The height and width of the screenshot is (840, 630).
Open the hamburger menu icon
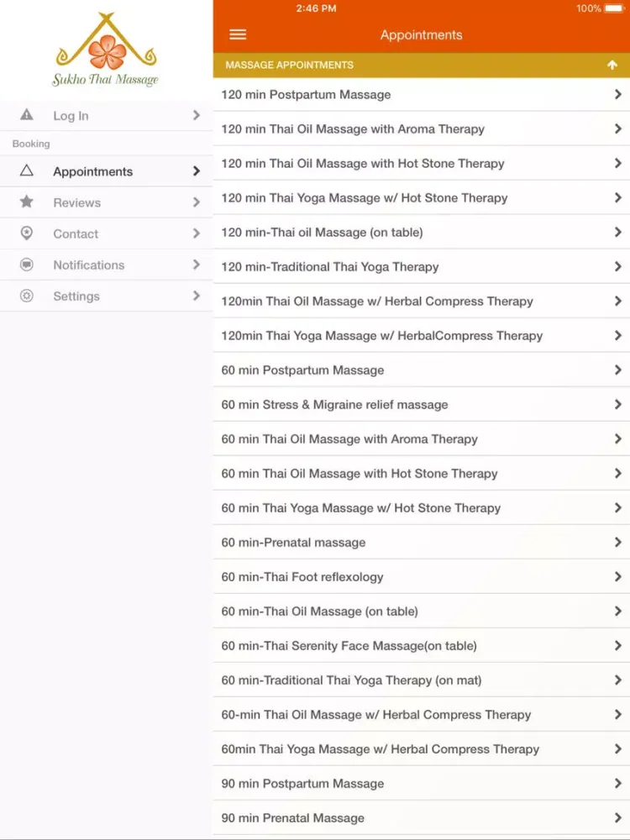click(x=238, y=34)
